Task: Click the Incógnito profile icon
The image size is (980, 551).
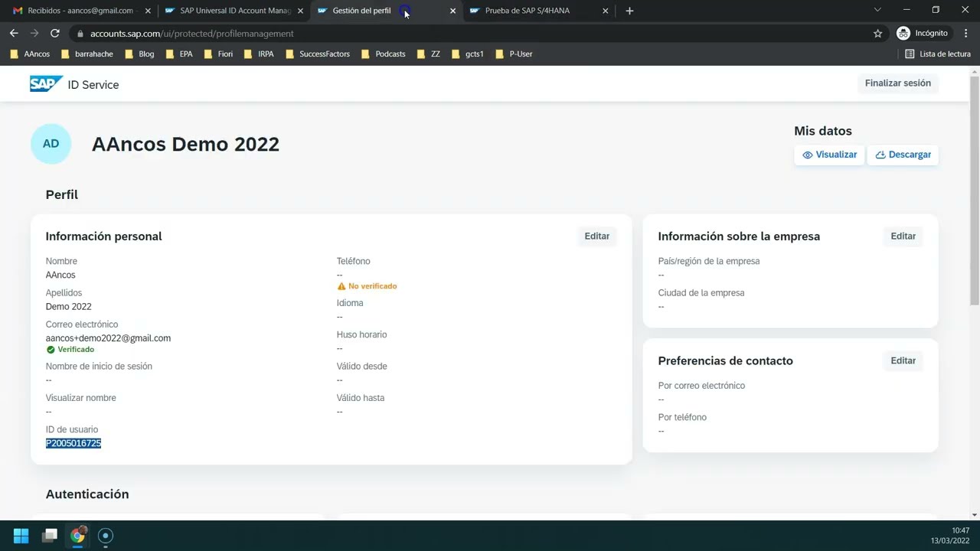Action: pos(923,34)
